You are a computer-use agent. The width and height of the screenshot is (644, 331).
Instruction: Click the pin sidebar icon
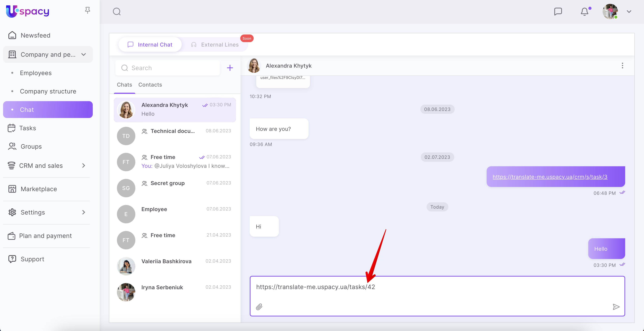pyautogui.click(x=87, y=10)
